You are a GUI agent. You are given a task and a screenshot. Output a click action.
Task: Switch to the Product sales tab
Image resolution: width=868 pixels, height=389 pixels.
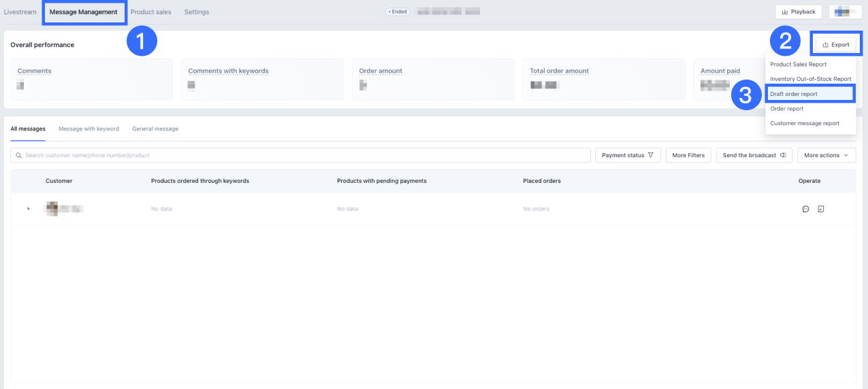pyautogui.click(x=150, y=12)
